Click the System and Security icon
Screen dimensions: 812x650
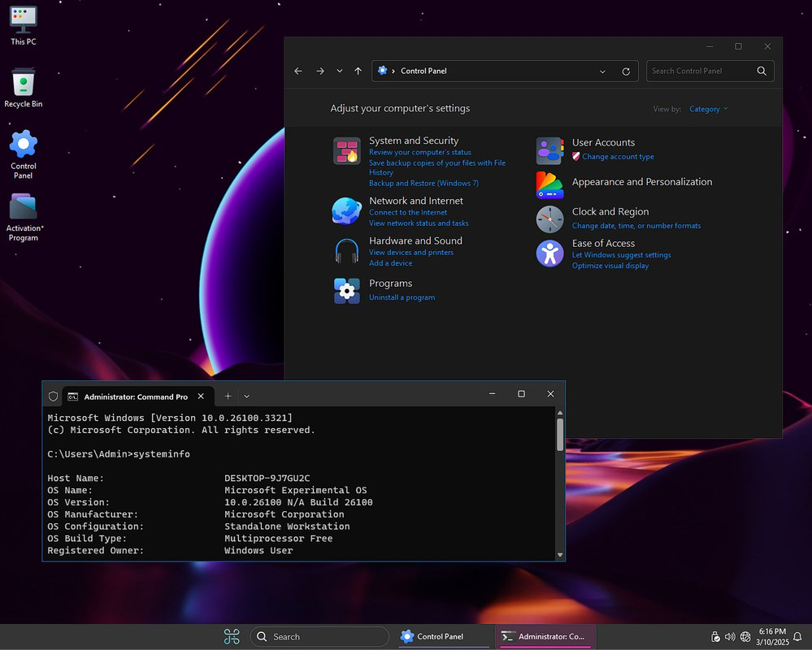coord(346,150)
